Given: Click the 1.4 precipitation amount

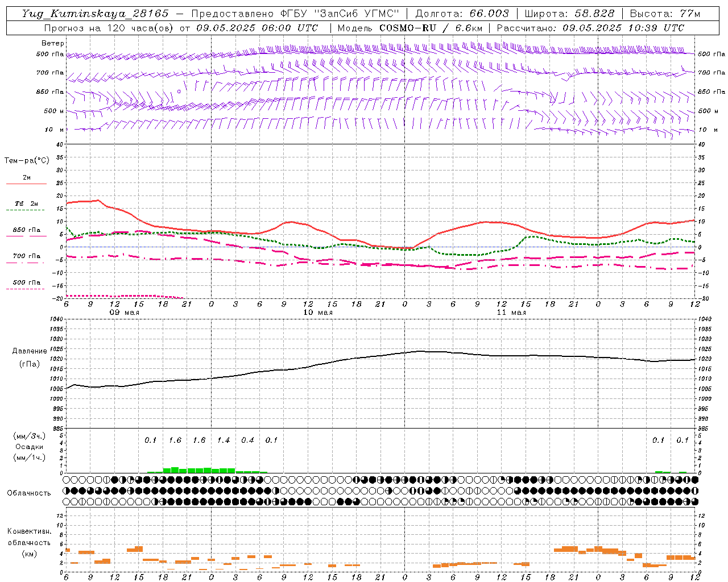Looking at the screenshot, I should click(x=224, y=440).
